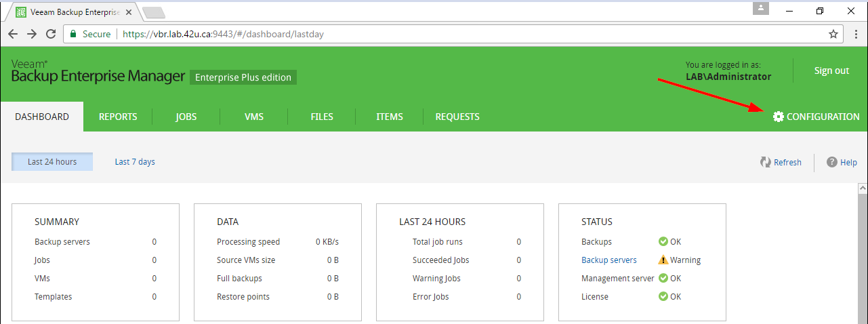
Task: Click the secure padlock icon
Action: click(73, 34)
